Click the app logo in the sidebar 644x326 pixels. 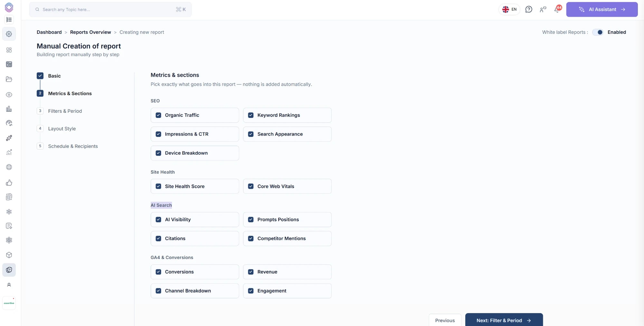[x=9, y=7]
